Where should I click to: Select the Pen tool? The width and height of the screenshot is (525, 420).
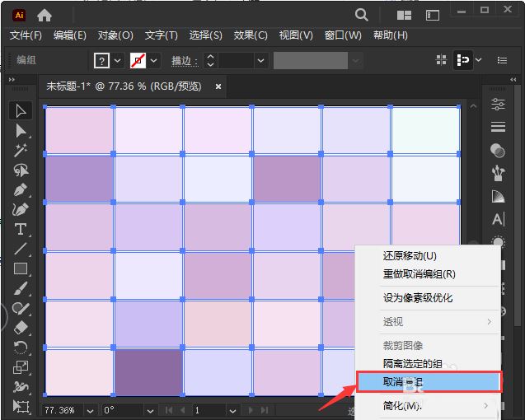point(21,190)
